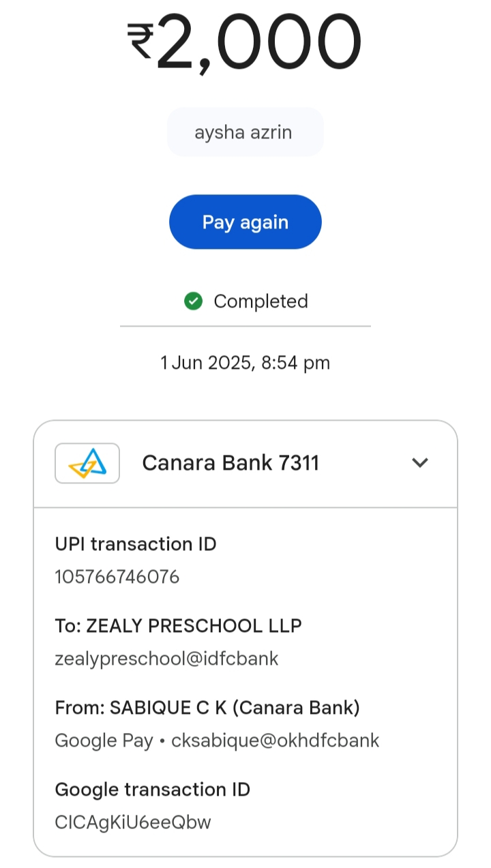Click the To: ZEALY PRESCHOOL LLP line

(178, 626)
